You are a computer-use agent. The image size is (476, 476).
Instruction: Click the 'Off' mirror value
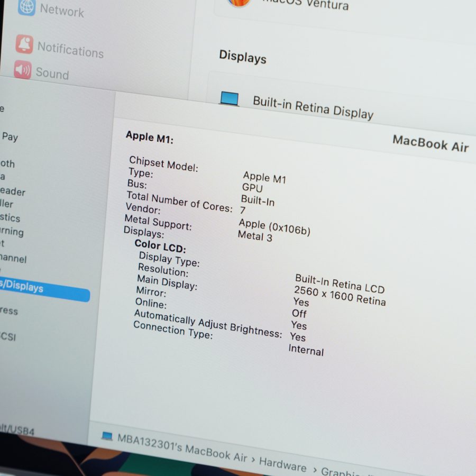(x=299, y=313)
